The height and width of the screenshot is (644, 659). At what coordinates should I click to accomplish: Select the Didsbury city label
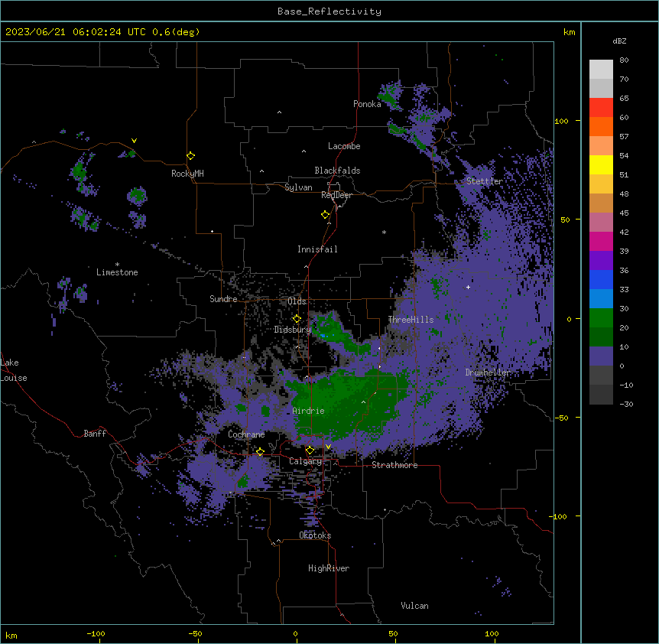[293, 330]
